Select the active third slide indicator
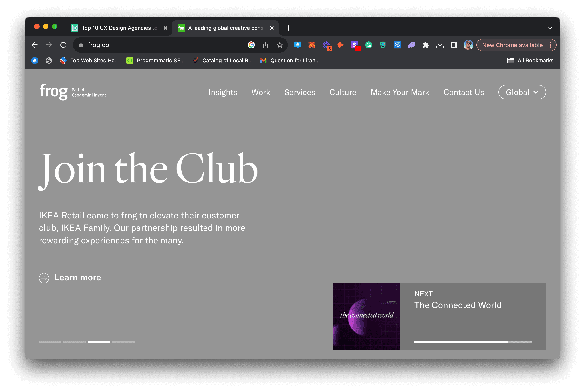This screenshot has height=392, width=585. pyautogui.click(x=99, y=342)
